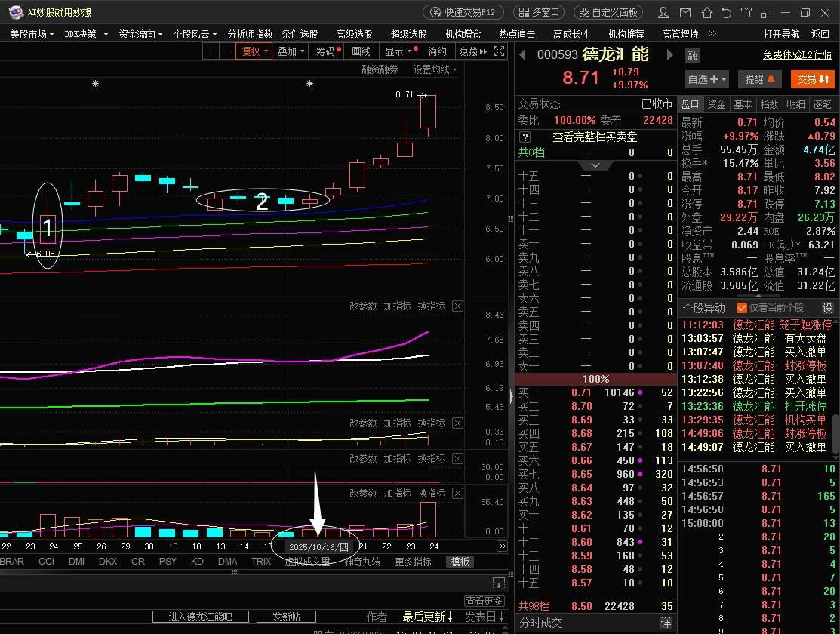Click 提醒 alert button
The width and height of the screenshot is (840, 634).
click(760, 79)
